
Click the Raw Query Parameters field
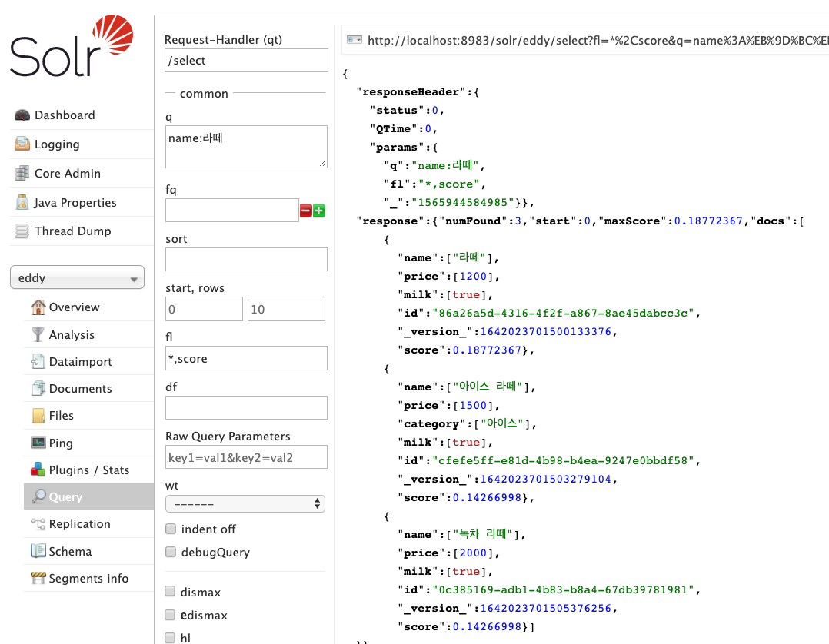246,457
